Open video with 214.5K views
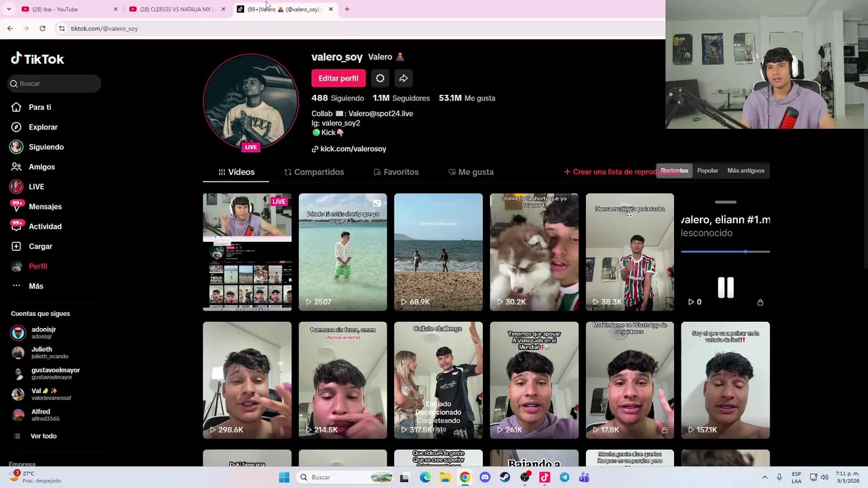 [342, 380]
